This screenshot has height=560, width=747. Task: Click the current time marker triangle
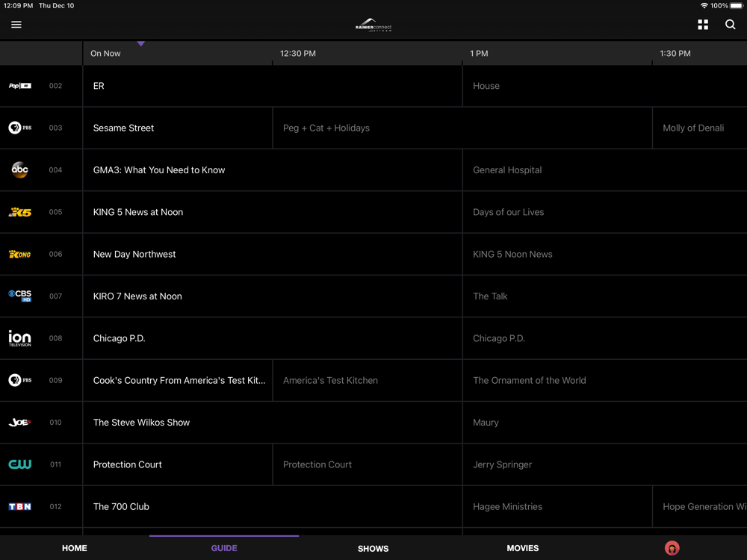[x=140, y=44]
